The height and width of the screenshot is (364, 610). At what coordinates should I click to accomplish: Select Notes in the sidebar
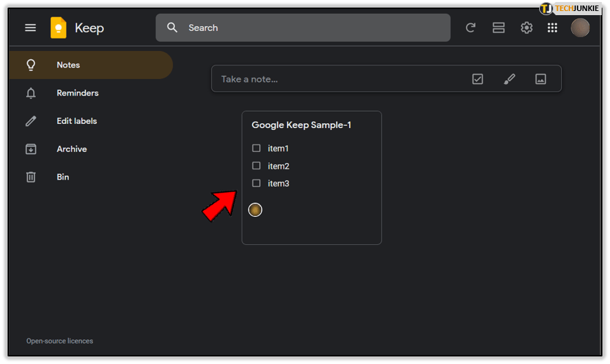pyautogui.click(x=68, y=65)
